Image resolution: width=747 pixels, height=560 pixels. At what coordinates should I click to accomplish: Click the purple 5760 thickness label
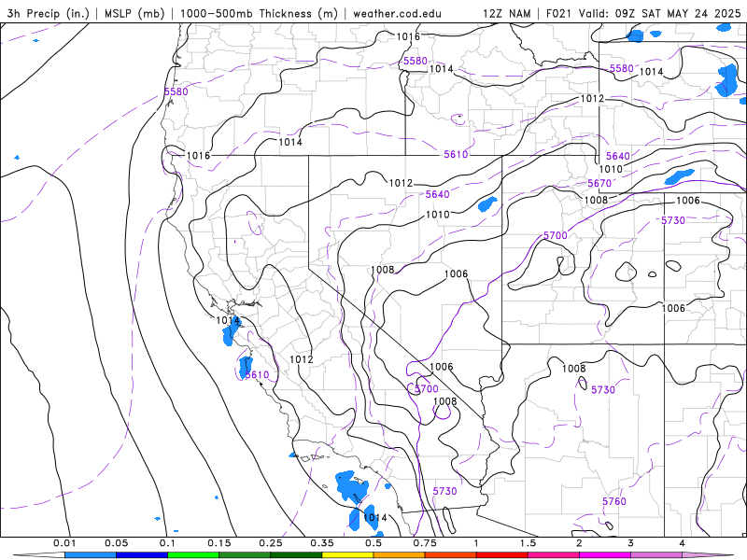614,501
